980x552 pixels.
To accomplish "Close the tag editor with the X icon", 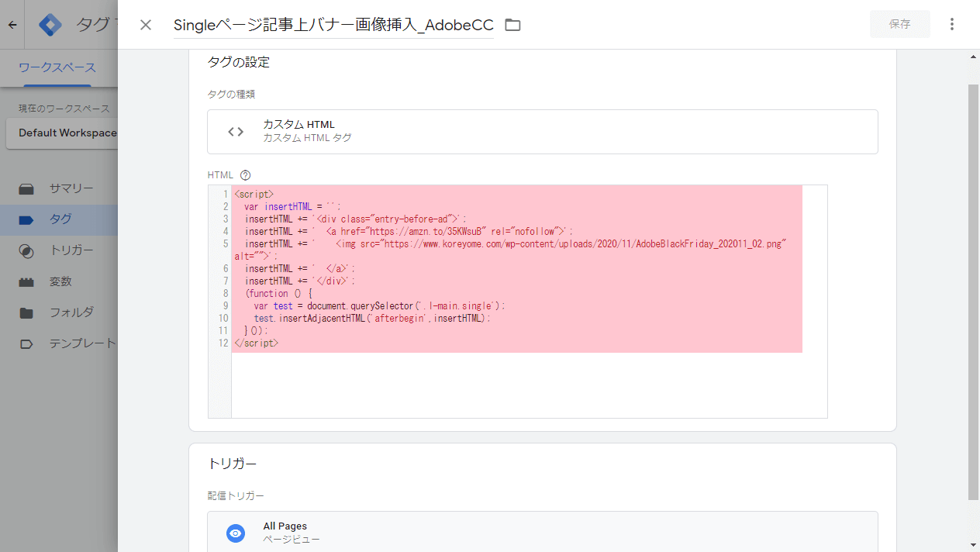I will click(x=146, y=25).
